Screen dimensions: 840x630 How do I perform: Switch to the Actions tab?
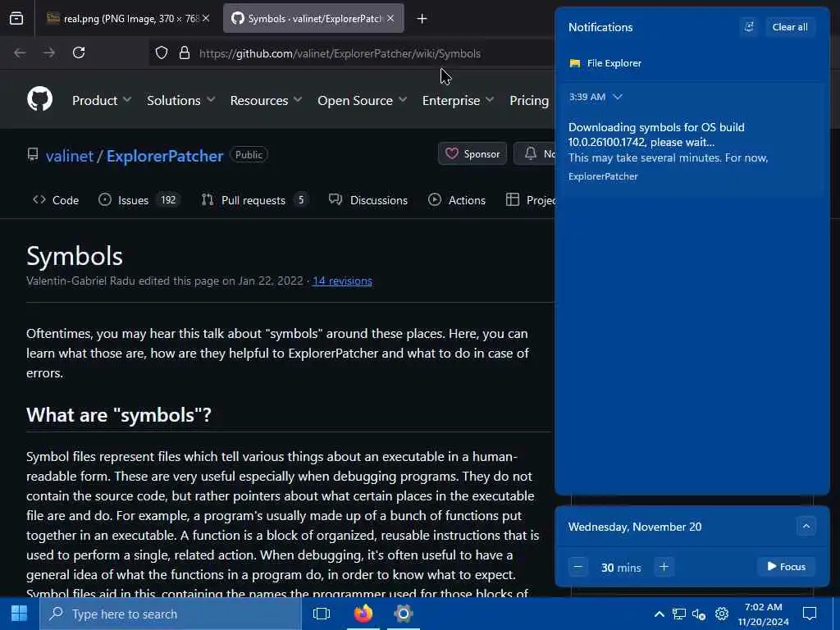point(456,200)
